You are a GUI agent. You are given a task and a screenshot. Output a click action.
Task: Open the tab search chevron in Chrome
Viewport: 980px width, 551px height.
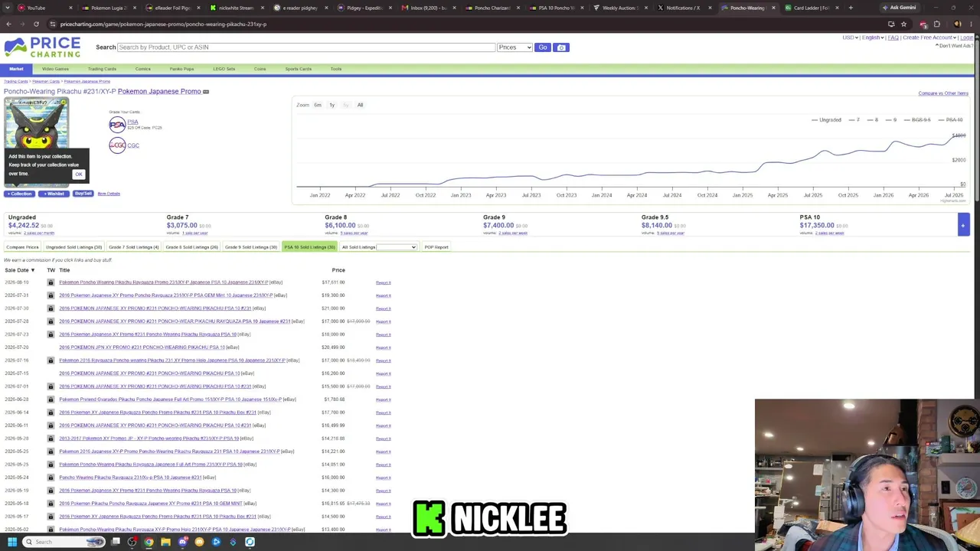pyautogui.click(x=6, y=8)
